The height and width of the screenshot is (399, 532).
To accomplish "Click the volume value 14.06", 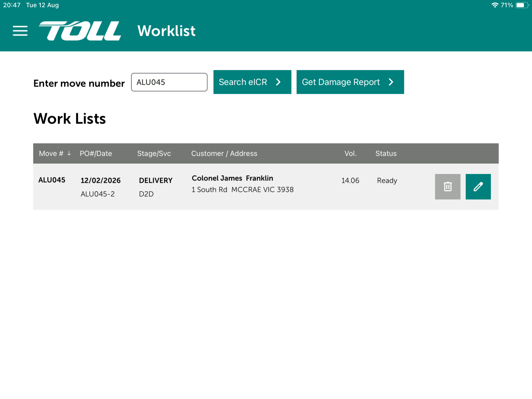I will [x=350, y=180].
